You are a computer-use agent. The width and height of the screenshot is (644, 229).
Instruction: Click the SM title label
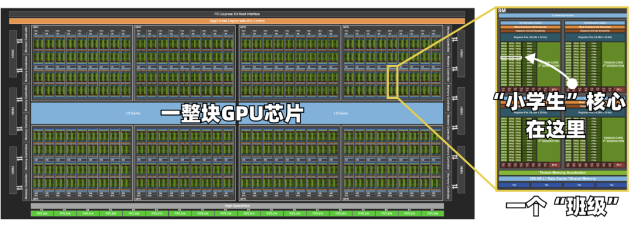pyautogui.click(x=502, y=10)
